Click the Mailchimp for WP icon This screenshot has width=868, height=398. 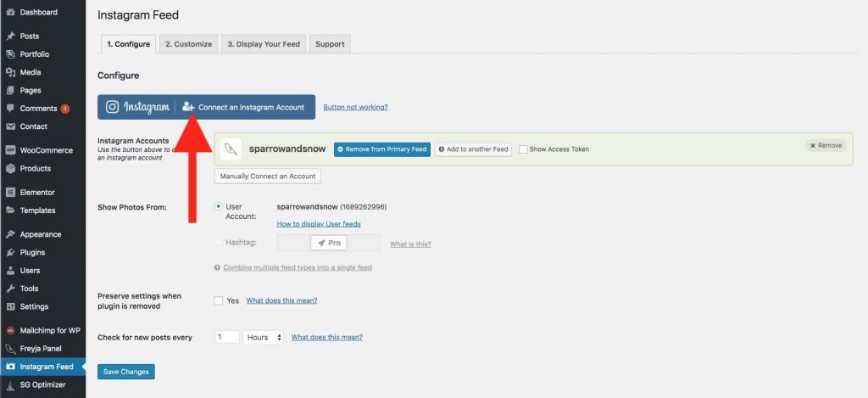tap(10, 330)
